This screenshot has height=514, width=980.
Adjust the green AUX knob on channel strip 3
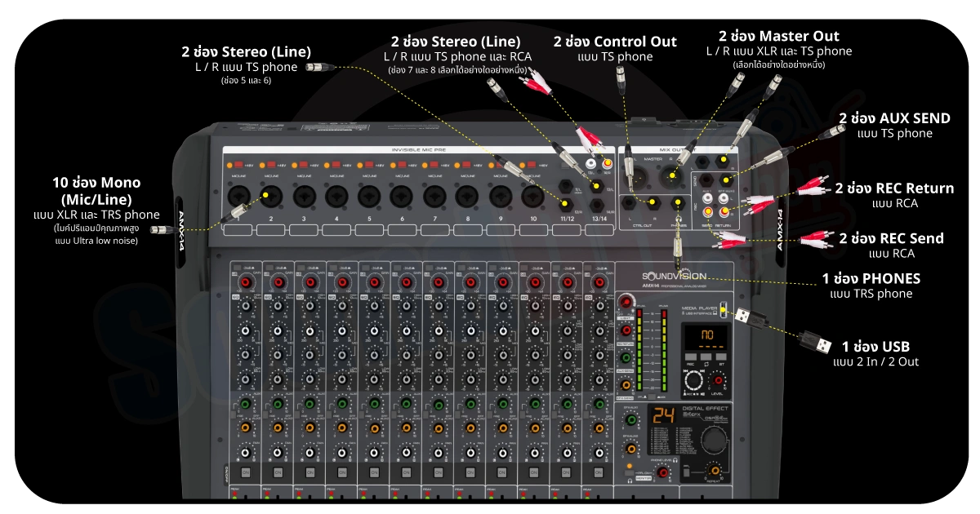click(x=311, y=403)
